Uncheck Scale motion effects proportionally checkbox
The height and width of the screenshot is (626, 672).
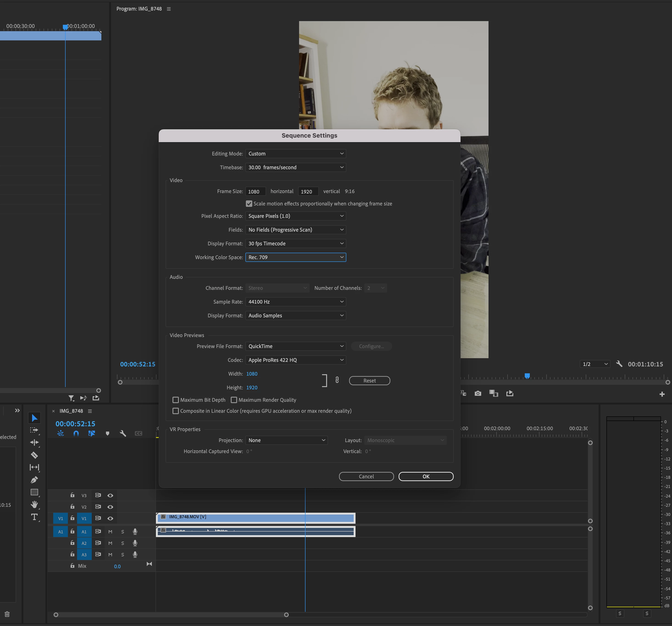(249, 204)
